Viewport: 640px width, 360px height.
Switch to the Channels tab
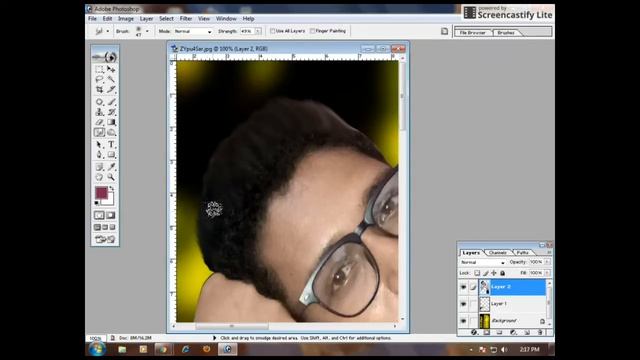[498, 253]
